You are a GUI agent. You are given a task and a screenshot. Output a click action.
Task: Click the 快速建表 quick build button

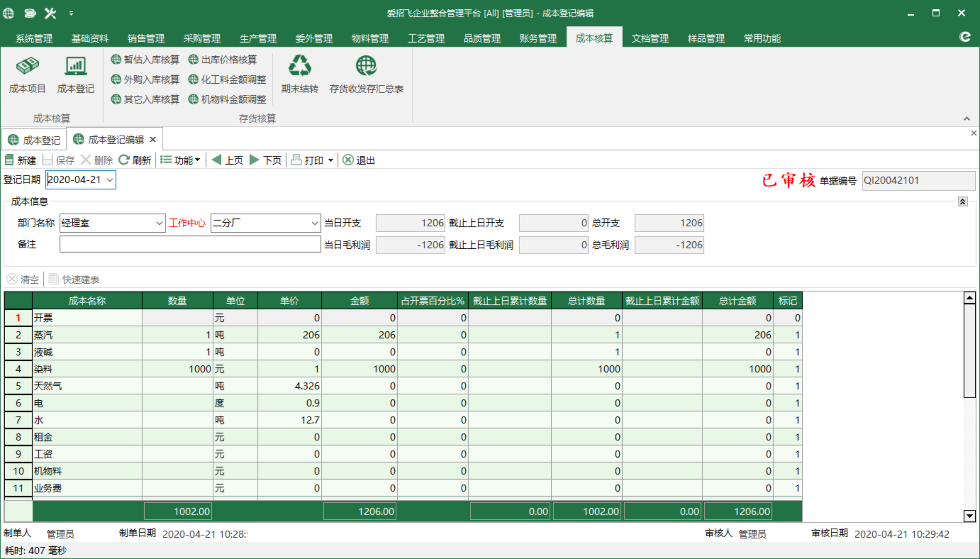[74, 279]
